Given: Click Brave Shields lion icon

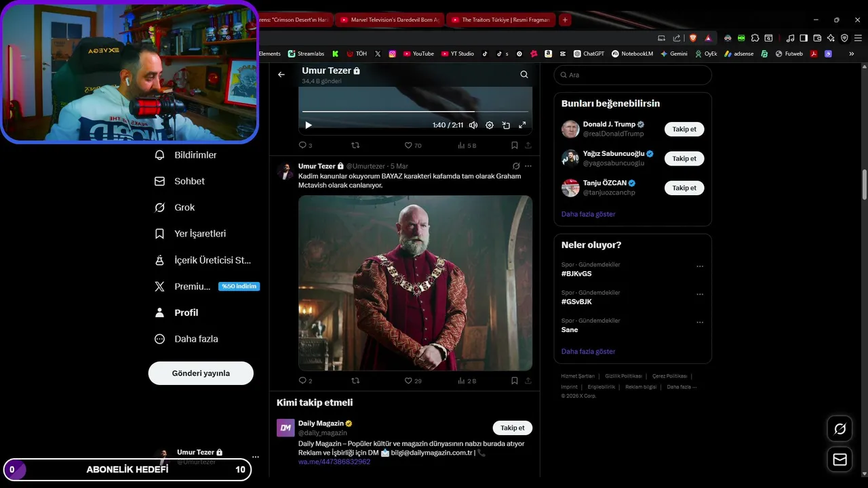Looking at the screenshot, I should coord(693,38).
